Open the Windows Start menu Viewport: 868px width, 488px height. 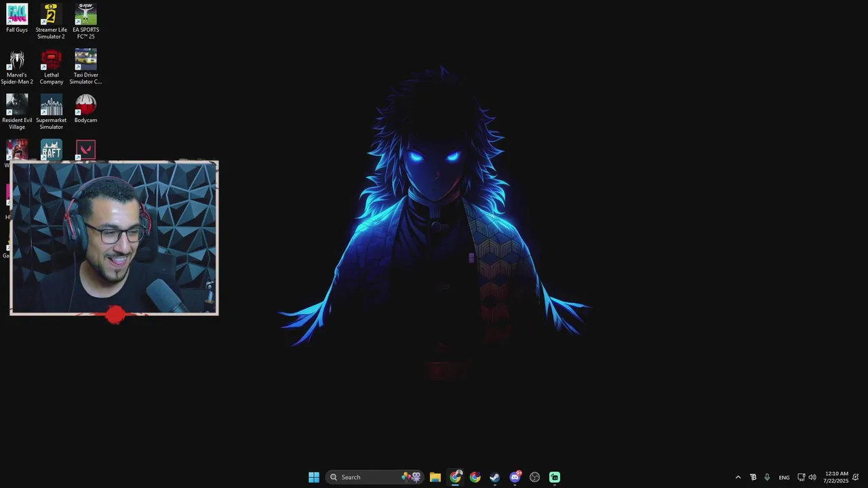[314, 477]
